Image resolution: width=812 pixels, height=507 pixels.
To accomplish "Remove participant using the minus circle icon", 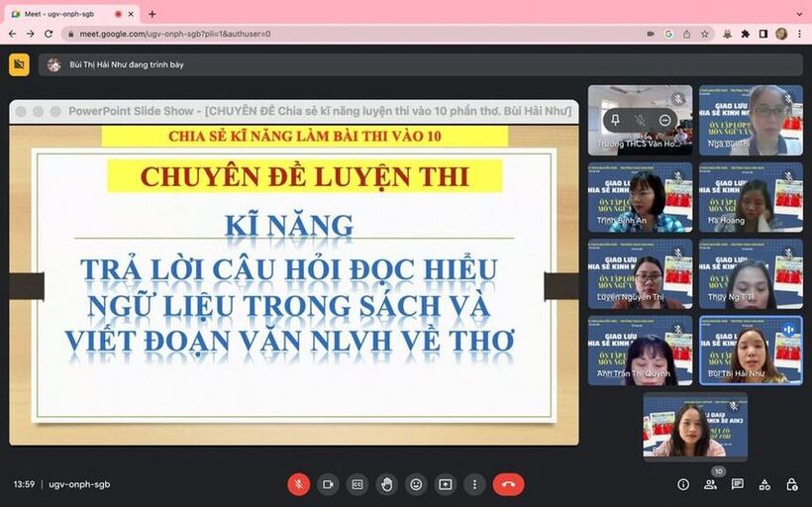I will 664,120.
